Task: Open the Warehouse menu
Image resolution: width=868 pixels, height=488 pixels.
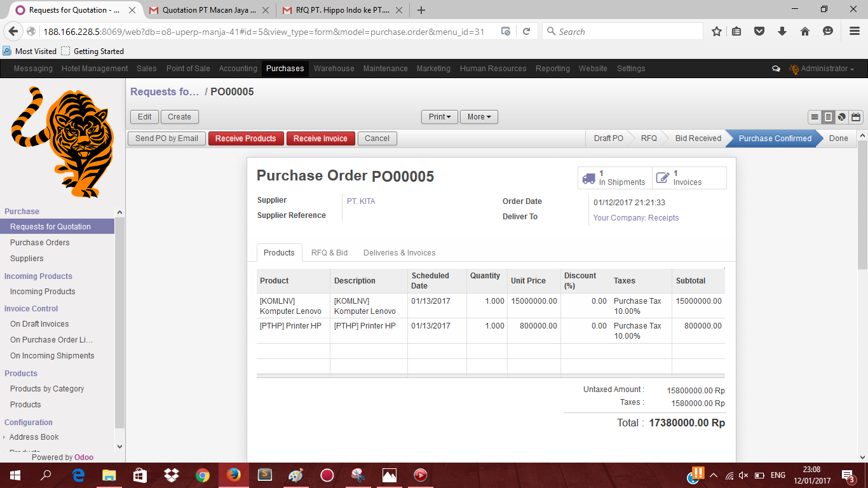Action: (x=334, y=69)
